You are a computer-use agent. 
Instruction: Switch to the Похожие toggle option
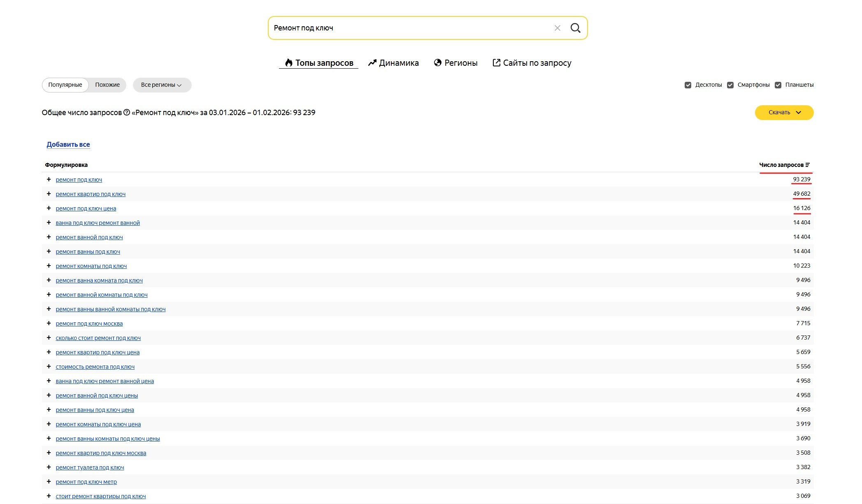tap(107, 85)
